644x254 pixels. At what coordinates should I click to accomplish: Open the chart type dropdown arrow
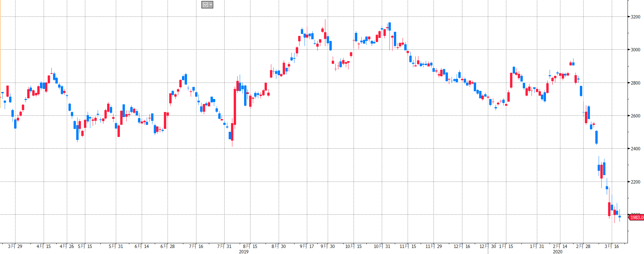[211, 5]
